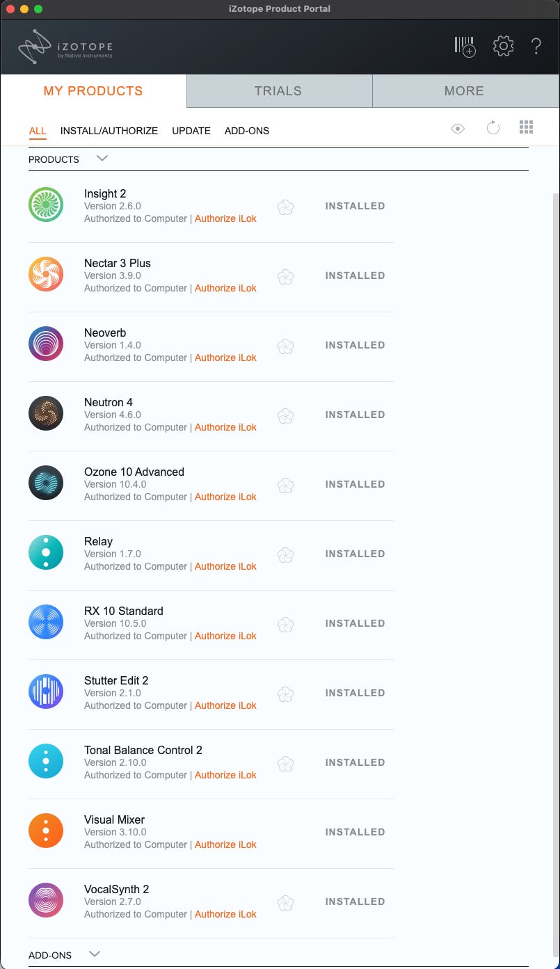Switch to the grid view layout
This screenshot has height=969, width=560.
[x=526, y=127]
